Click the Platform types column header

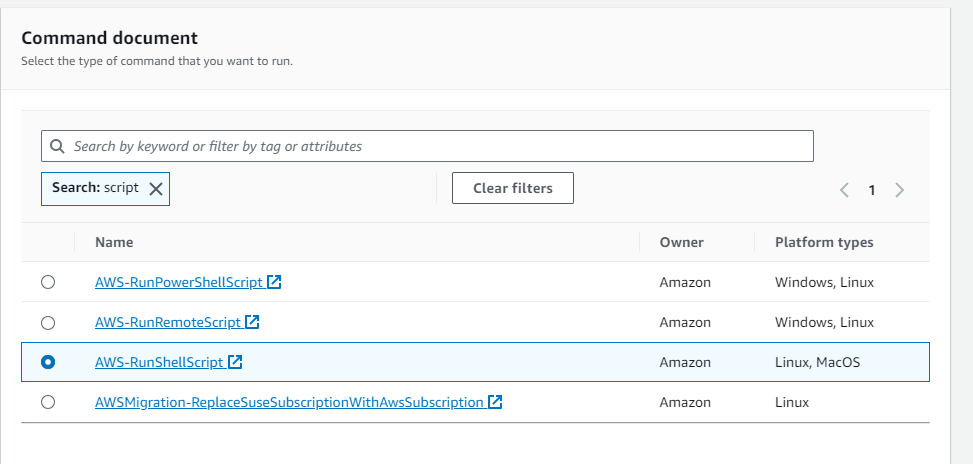[x=824, y=242]
